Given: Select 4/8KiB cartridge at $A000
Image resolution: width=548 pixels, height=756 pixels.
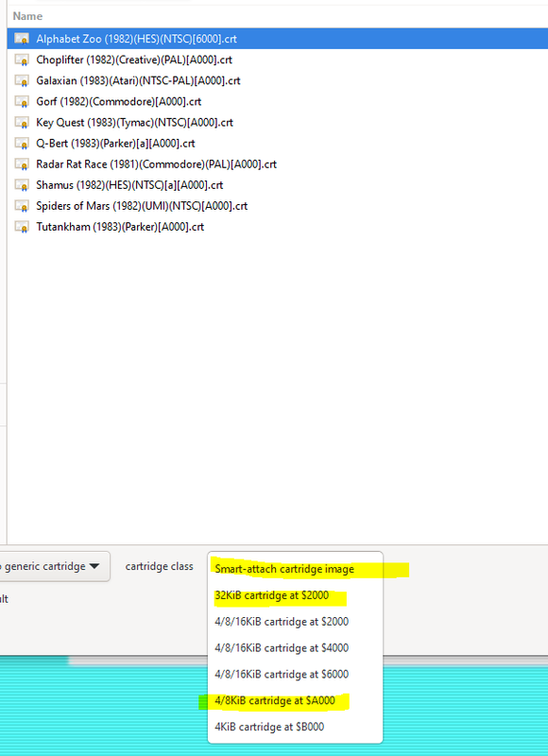Looking at the screenshot, I should [x=275, y=700].
